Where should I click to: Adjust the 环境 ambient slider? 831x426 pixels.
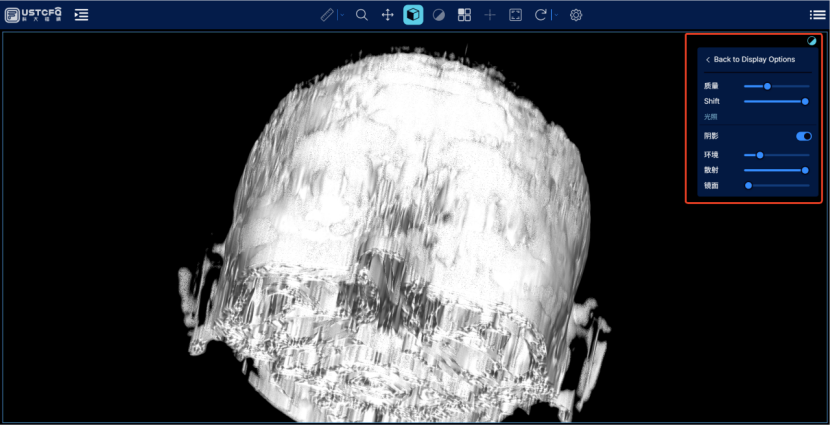pyautogui.click(x=776, y=155)
